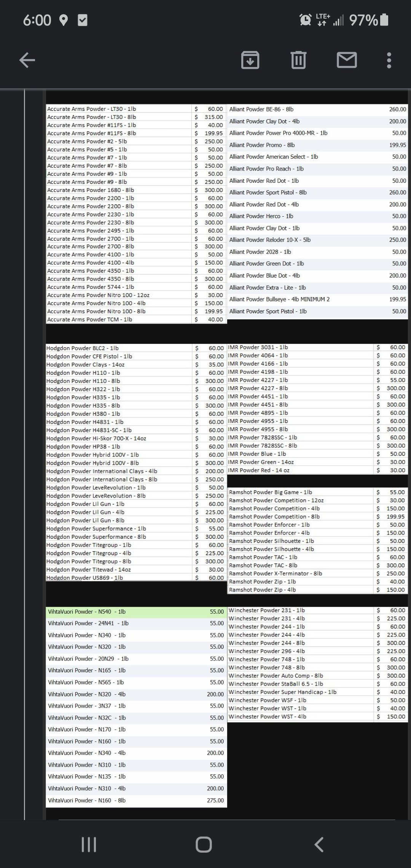Screen dimensions: 411x868
Task: Tap Alliant Powder Green Dot - 1lb
Action: [x=266, y=263]
